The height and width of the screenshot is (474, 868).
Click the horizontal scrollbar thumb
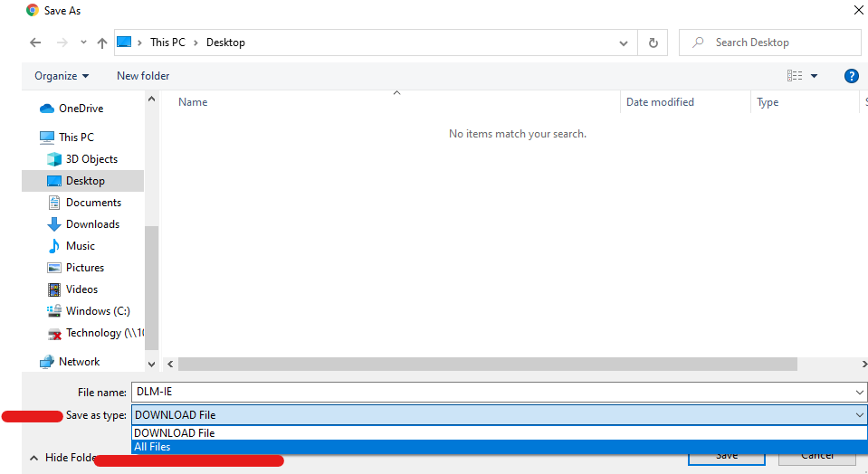[x=488, y=364]
